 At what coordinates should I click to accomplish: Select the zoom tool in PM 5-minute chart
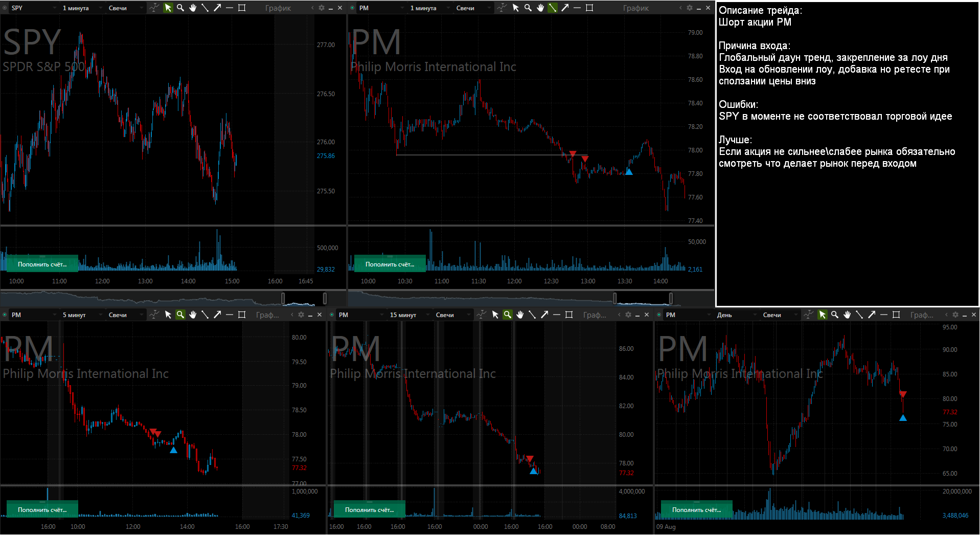tap(180, 315)
